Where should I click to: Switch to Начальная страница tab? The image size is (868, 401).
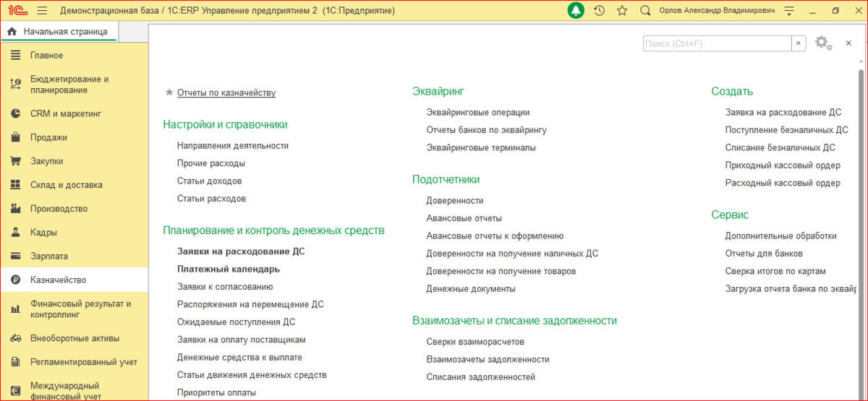coord(58,32)
